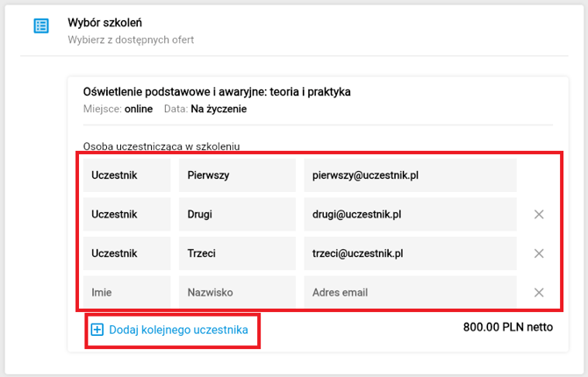The width and height of the screenshot is (588, 377).
Task: Click the plus icon to add participant
Action: coord(97,331)
